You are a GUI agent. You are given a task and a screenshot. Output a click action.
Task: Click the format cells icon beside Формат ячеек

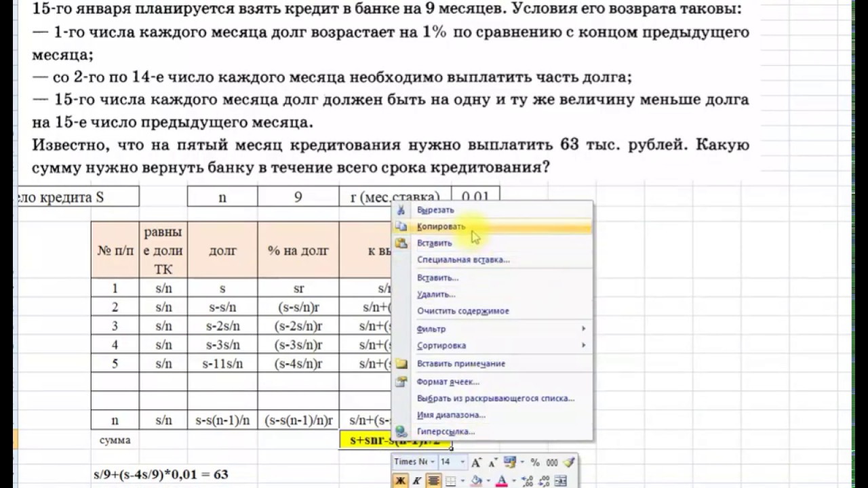point(401,382)
